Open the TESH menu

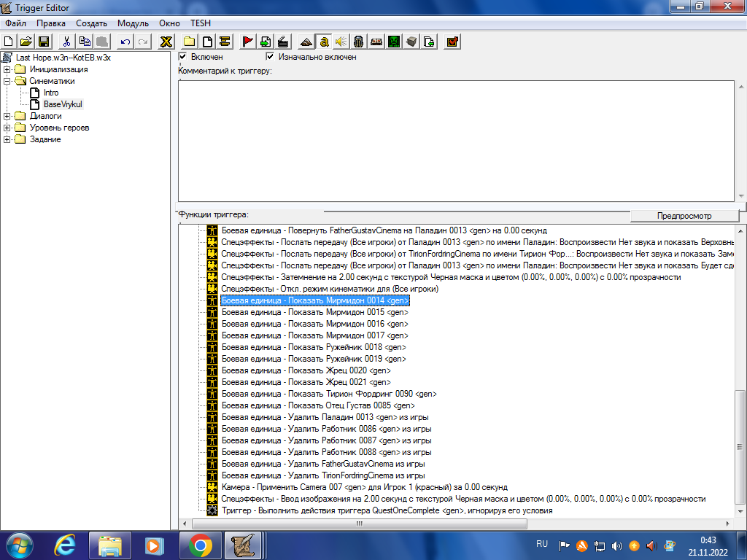click(x=201, y=23)
